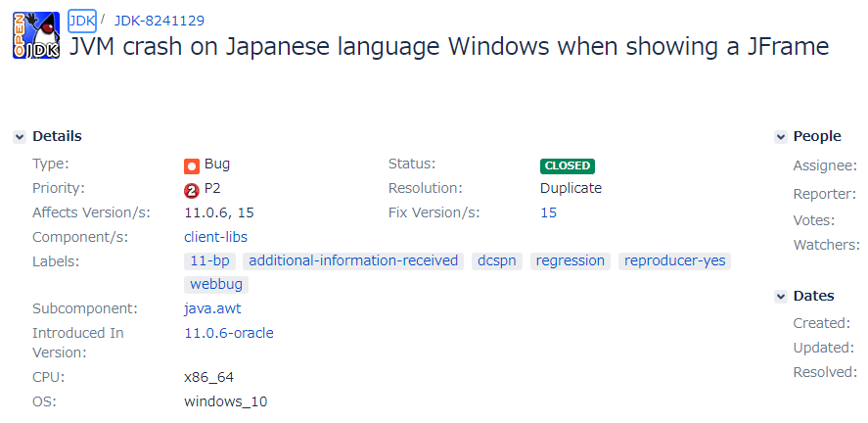Open the 11.0.6-oracle version link
The width and height of the screenshot is (868, 423).
(229, 333)
